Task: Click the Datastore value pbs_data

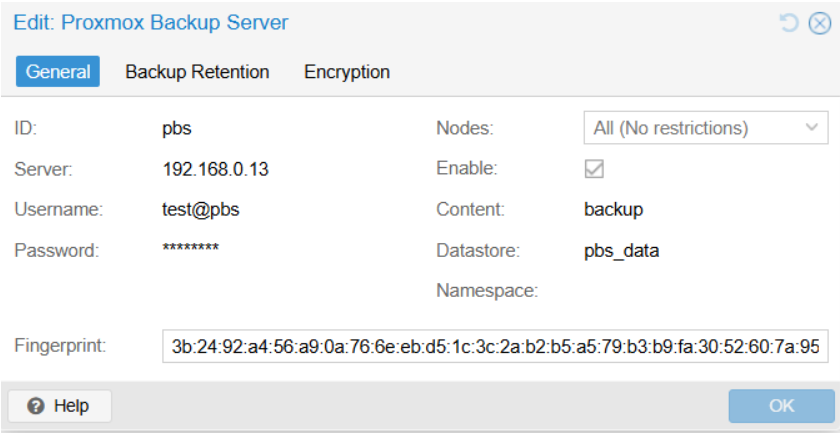Action: pyautogui.click(x=621, y=251)
